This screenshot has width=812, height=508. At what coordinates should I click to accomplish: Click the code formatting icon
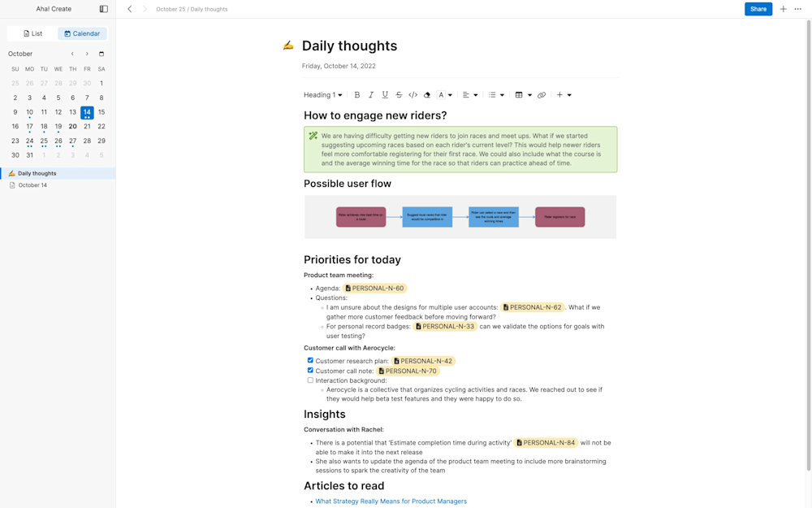pos(412,94)
